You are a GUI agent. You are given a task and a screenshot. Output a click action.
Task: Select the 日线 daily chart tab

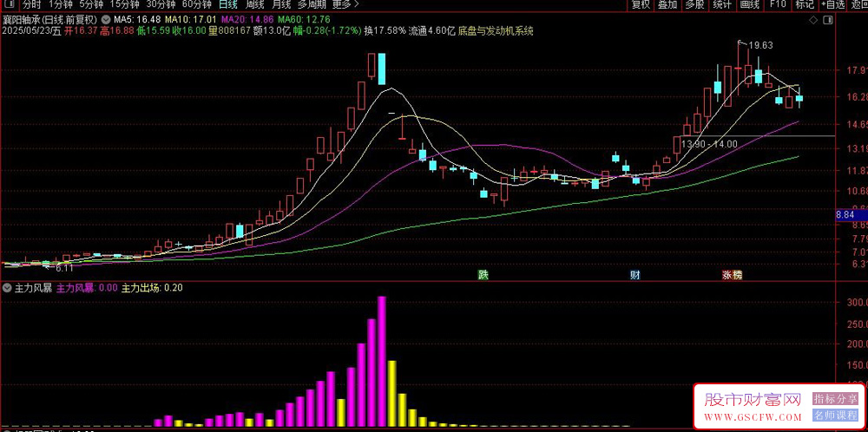tap(228, 5)
